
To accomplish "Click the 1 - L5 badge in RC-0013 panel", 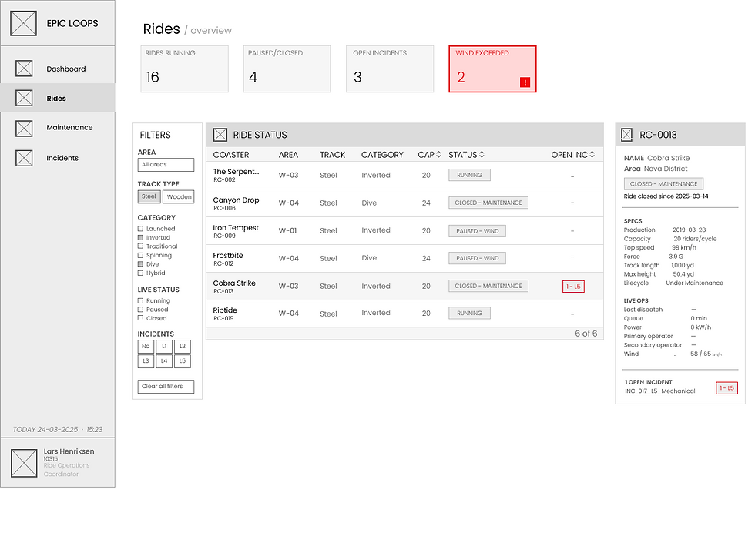I will pos(726,388).
